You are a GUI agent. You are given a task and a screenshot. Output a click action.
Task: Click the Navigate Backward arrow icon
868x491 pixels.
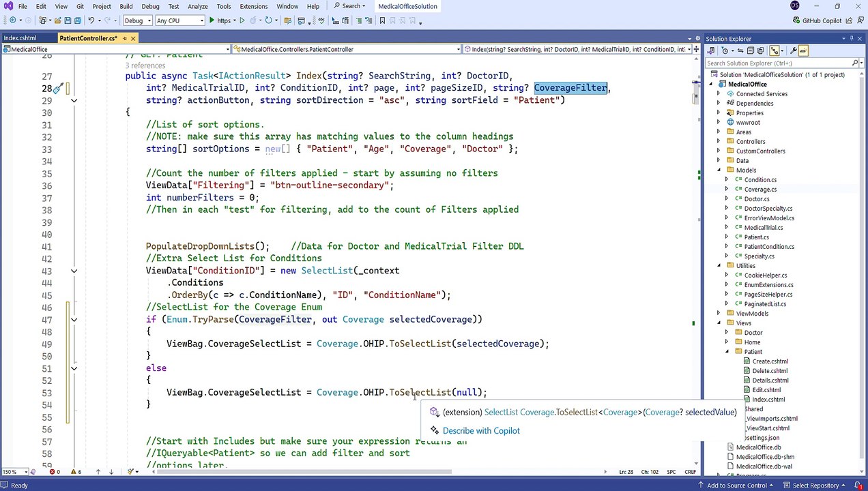[13, 20]
